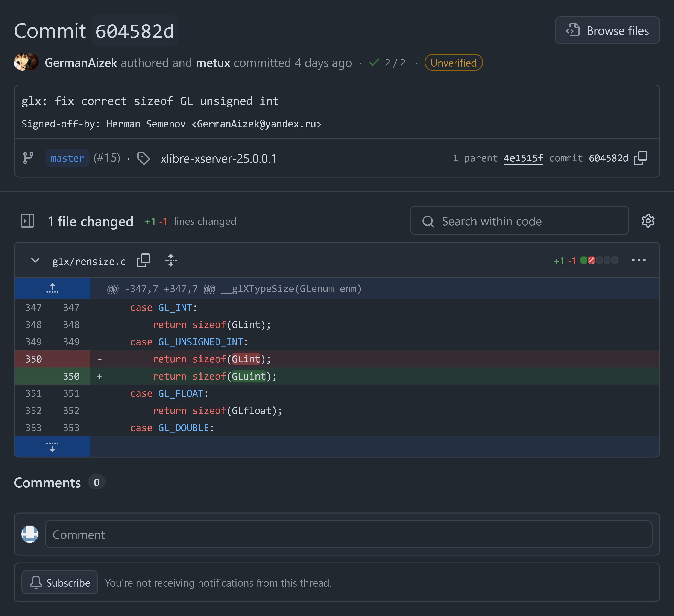674x616 pixels.
Task: Open diff view settings gear
Action: 648,221
